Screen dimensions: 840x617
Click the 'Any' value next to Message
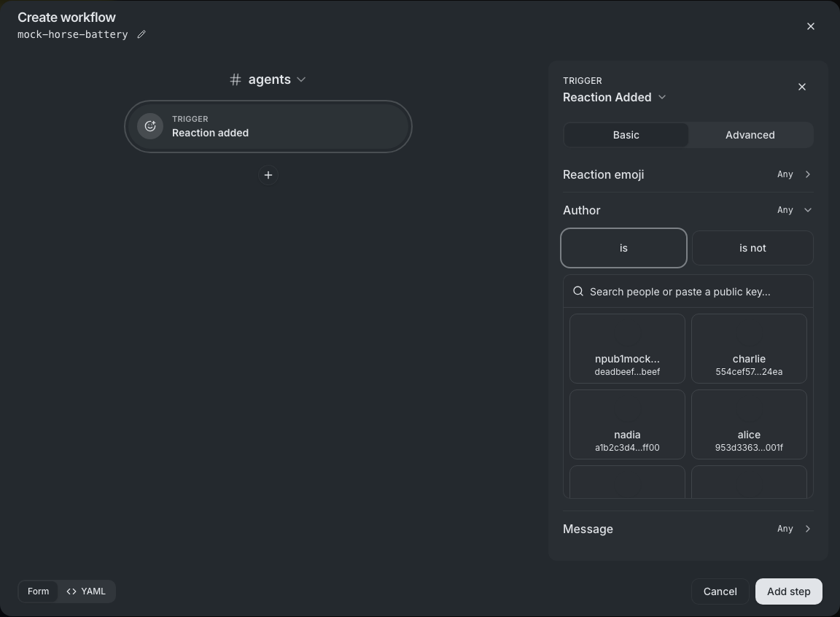click(x=785, y=529)
